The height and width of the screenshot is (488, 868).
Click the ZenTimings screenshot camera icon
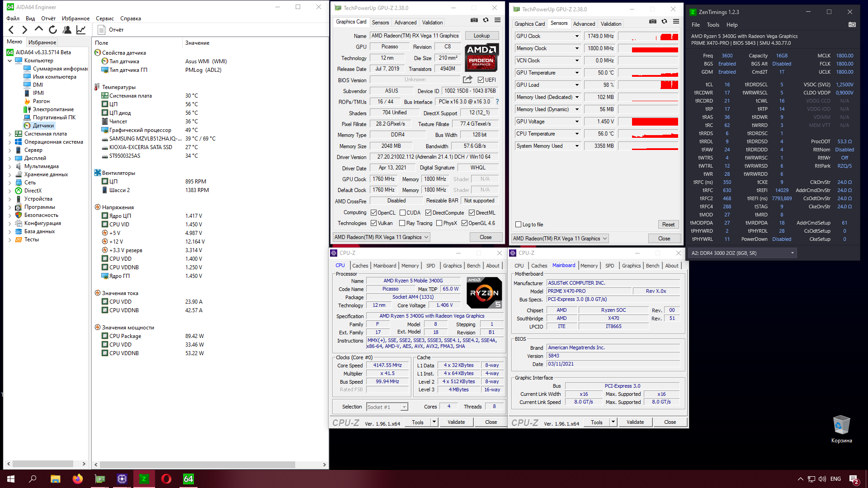[x=852, y=24]
